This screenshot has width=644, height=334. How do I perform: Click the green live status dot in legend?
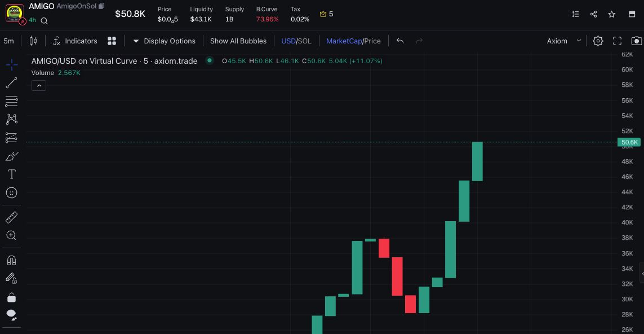tap(210, 60)
